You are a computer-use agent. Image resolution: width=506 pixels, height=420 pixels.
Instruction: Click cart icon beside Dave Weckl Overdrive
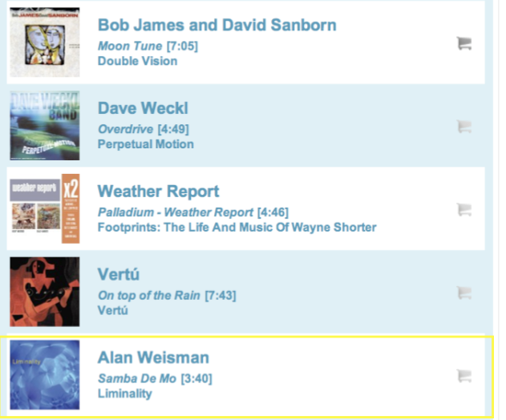(463, 126)
